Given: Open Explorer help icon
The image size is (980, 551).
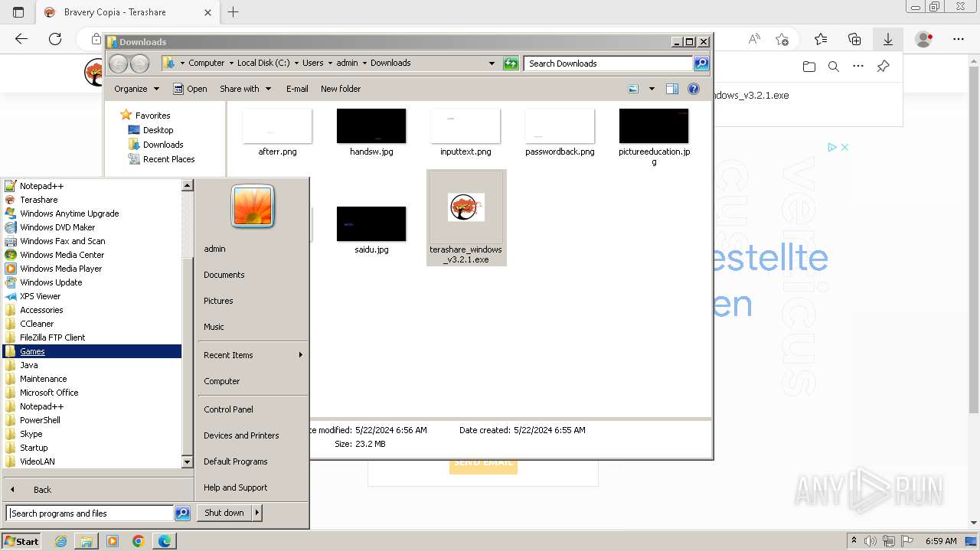Looking at the screenshot, I should point(694,89).
